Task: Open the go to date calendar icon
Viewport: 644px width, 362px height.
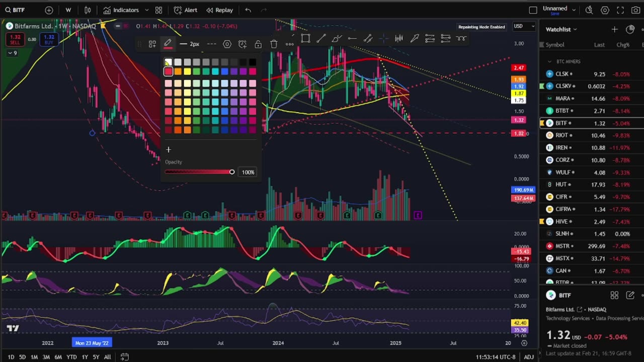Action: click(x=124, y=357)
